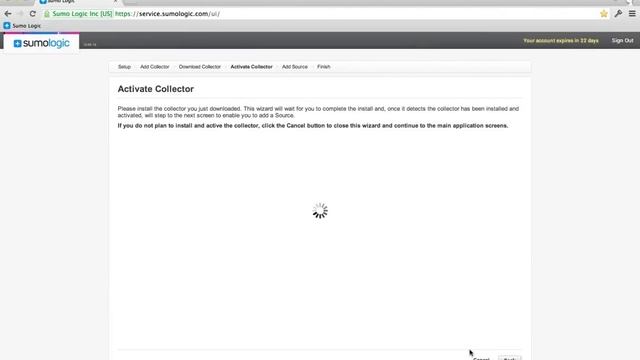The width and height of the screenshot is (640, 360).
Task: Click the Cancel button
Action: 481,358
